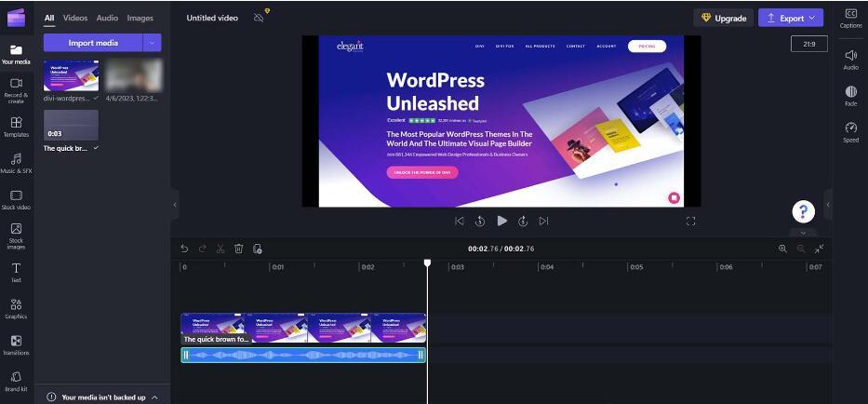Screen dimensions: 868x404
Task: Collapse the left media panel
Action: [175, 205]
